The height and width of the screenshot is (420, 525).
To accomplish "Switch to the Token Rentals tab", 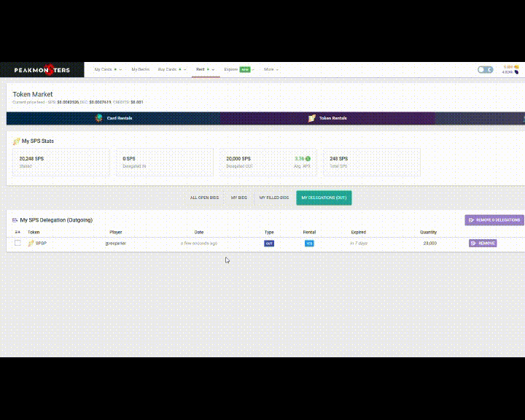I will (328, 118).
